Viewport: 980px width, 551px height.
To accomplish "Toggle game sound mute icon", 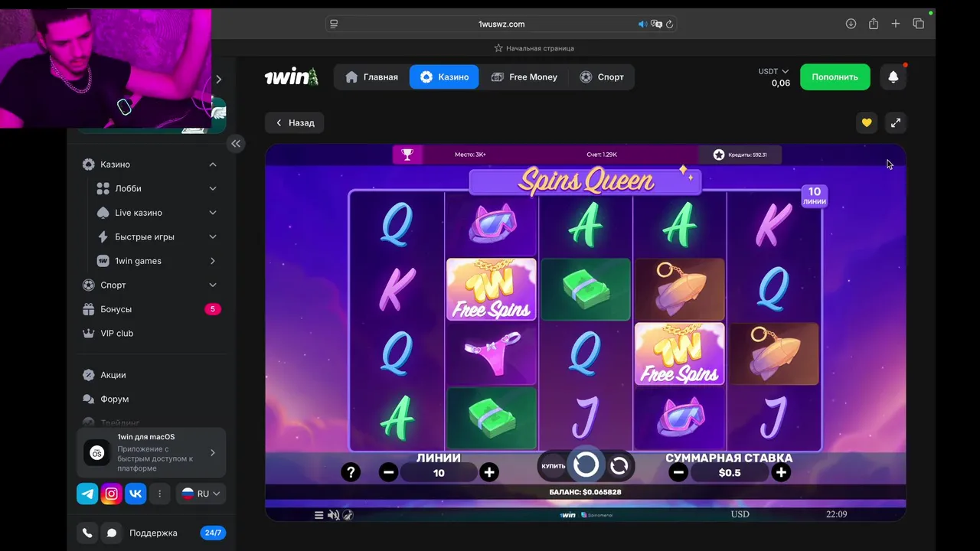I will (333, 515).
